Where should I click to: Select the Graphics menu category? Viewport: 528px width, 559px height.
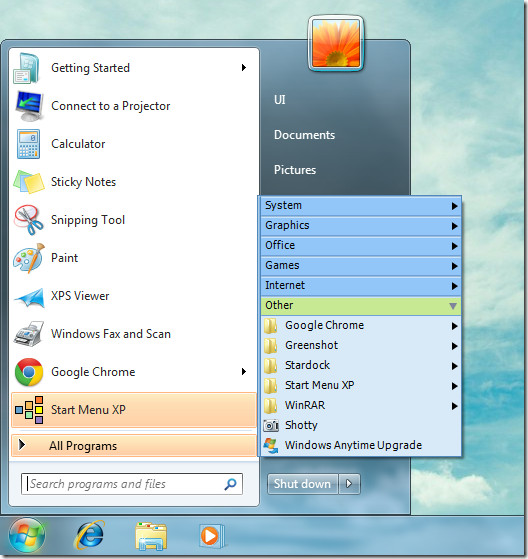pos(361,226)
